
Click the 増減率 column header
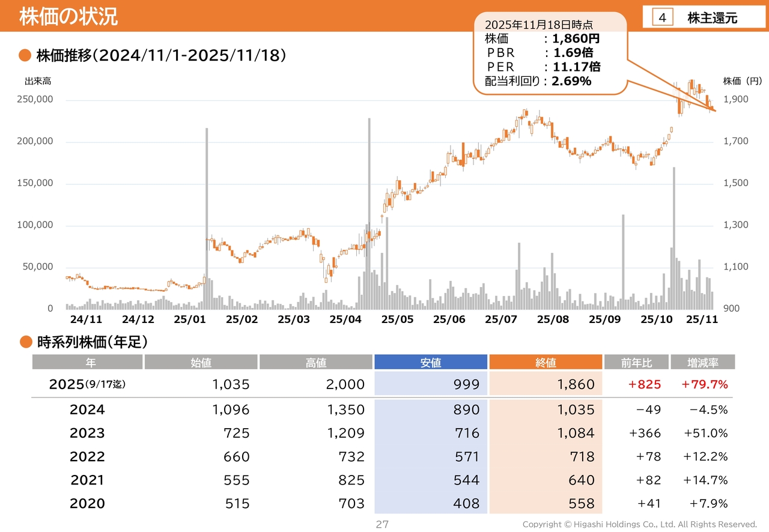[x=702, y=362]
